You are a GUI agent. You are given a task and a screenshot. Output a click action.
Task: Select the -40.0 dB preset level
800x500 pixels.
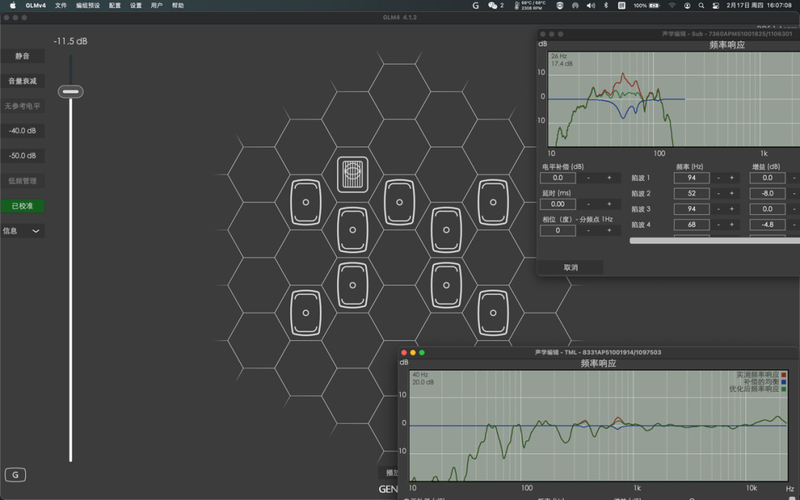pyautogui.click(x=22, y=131)
